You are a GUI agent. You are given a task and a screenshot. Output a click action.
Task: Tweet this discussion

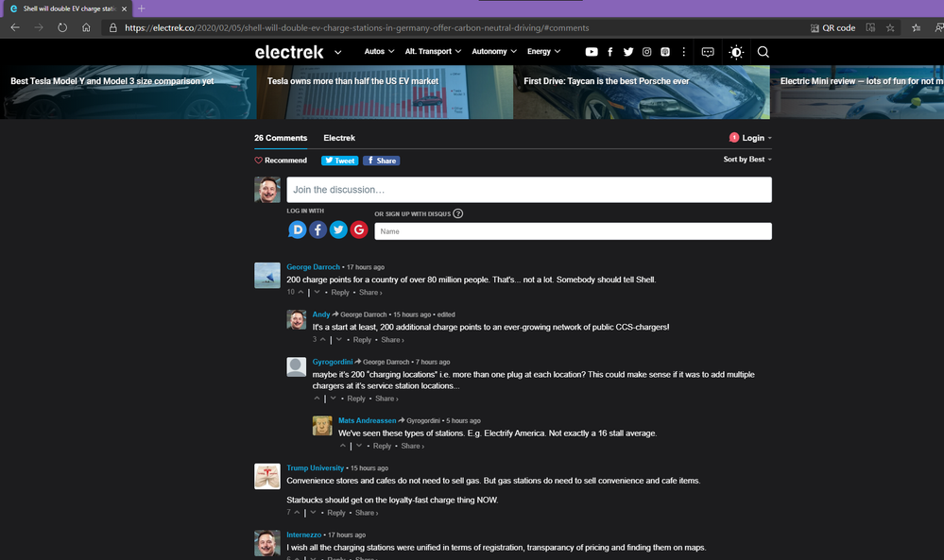click(339, 161)
